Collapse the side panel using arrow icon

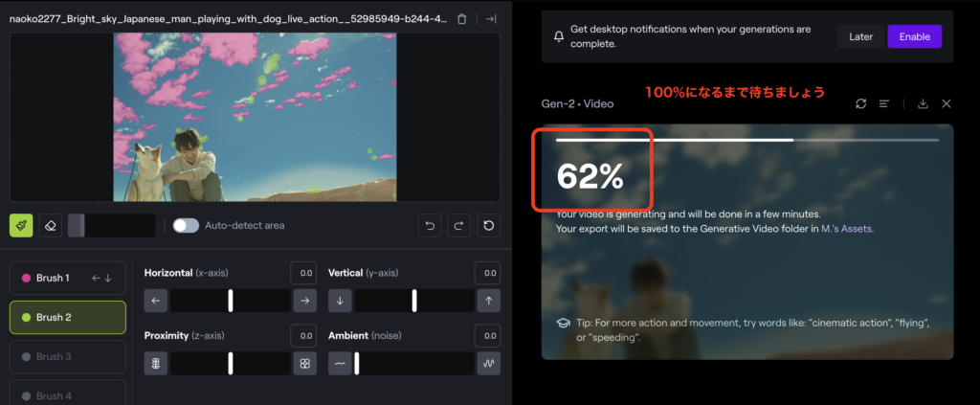(491, 19)
